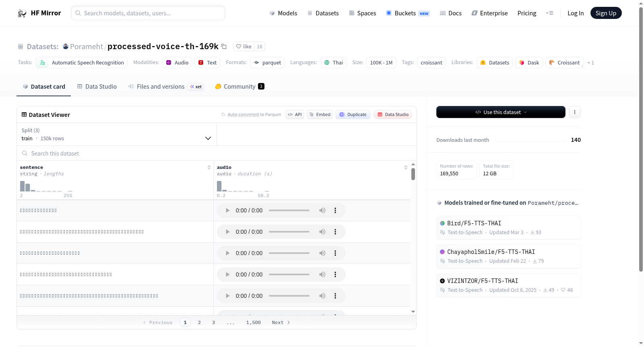This screenshot has height=347, width=644.
Task: Copy the dataset name with the copy icon
Action: [224, 46]
